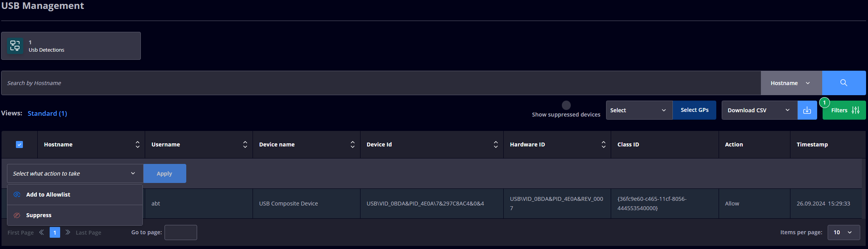Switch to Standard (1) view
This screenshot has width=868, height=249.
(x=47, y=113)
